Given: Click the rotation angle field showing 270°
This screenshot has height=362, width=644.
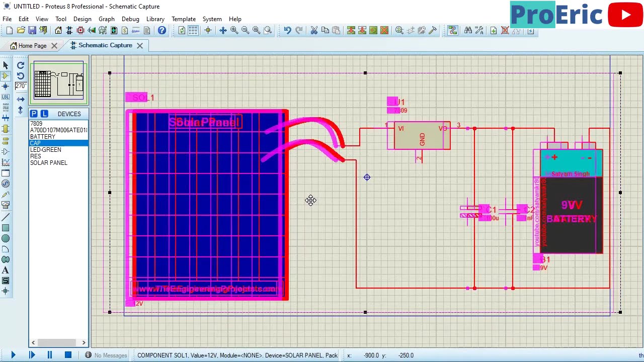Looking at the screenshot, I should [21, 86].
